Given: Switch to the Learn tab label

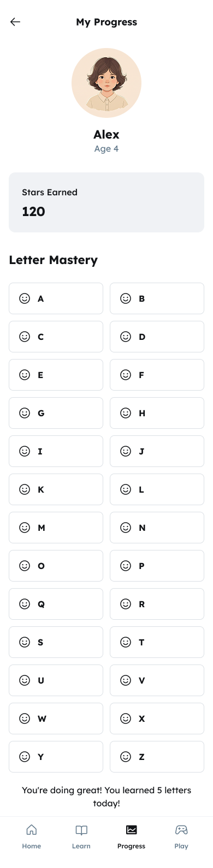Looking at the screenshot, I should [x=81, y=846].
